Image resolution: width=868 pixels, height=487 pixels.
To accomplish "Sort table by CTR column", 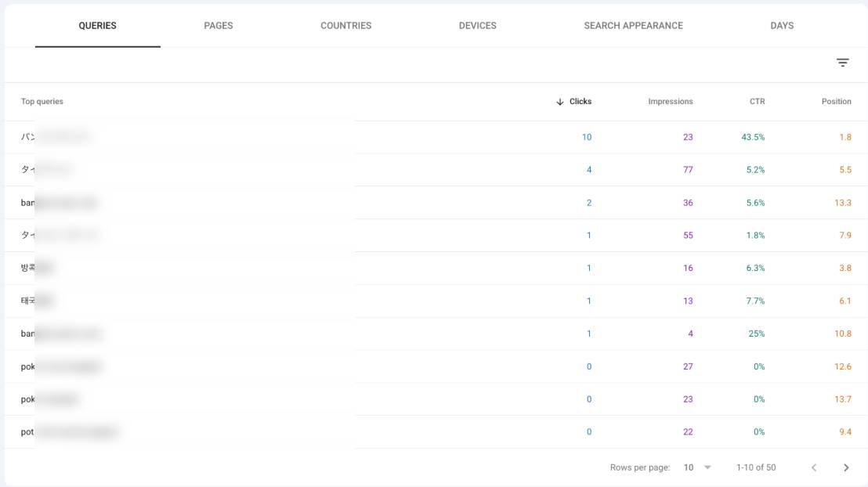I will click(758, 101).
